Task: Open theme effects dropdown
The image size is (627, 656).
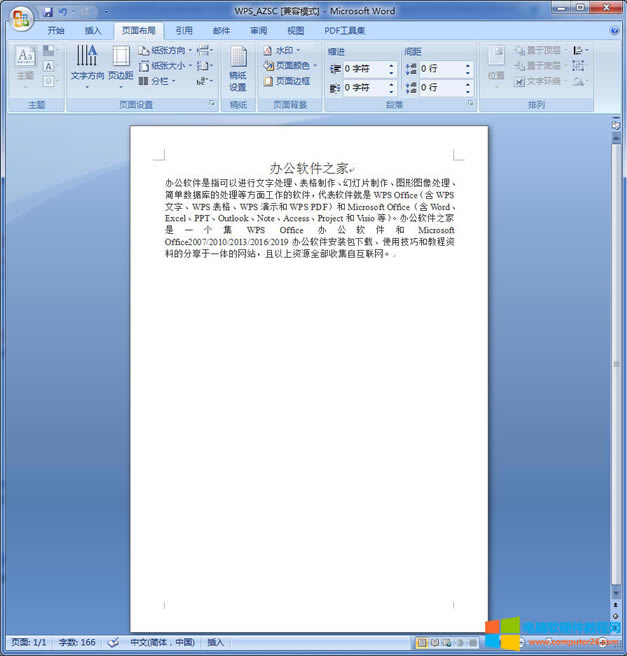Action: tap(51, 81)
